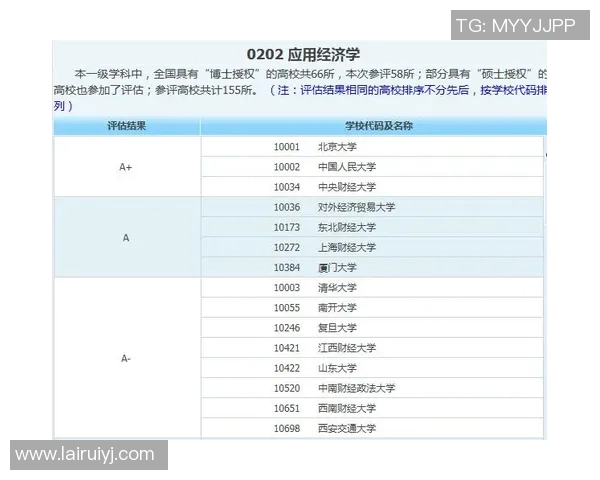This screenshot has height=480, width=600.
Task: Select row 10651 西南财经大学
Action: tap(372, 408)
